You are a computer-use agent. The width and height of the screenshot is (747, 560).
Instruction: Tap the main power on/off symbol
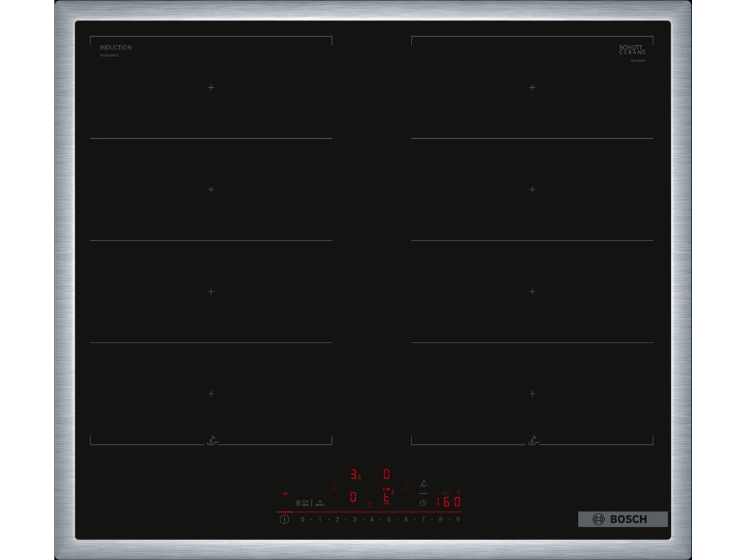(x=284, y=519)
